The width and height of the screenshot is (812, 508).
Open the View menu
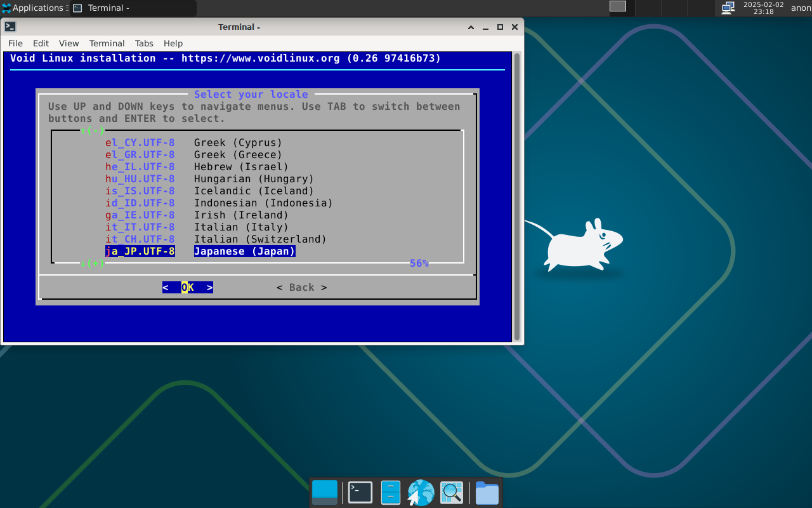(69, 43)
